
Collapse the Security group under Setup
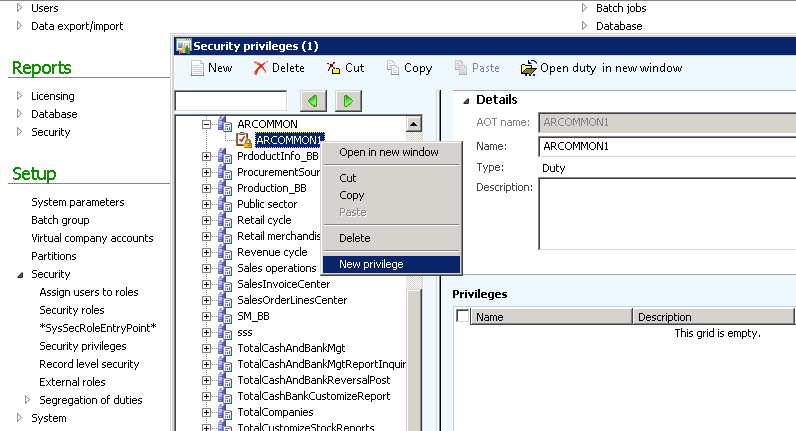click(20, 275)
